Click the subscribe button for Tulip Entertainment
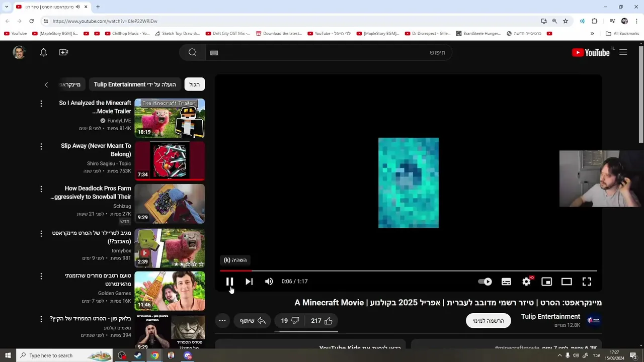This screenshot has width=644, height=362. [488, 321]
